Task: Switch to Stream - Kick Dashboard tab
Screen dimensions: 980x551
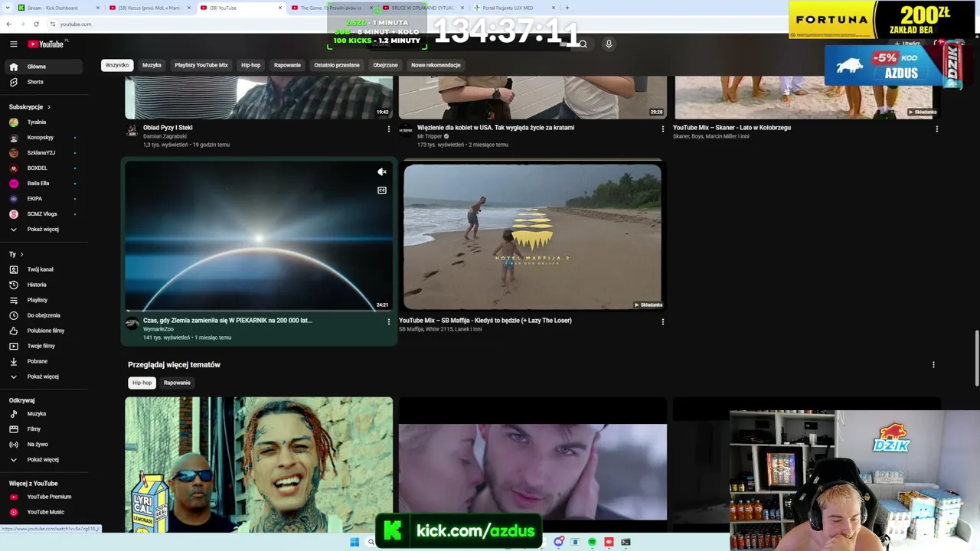Action: click(x=59, y=8)
